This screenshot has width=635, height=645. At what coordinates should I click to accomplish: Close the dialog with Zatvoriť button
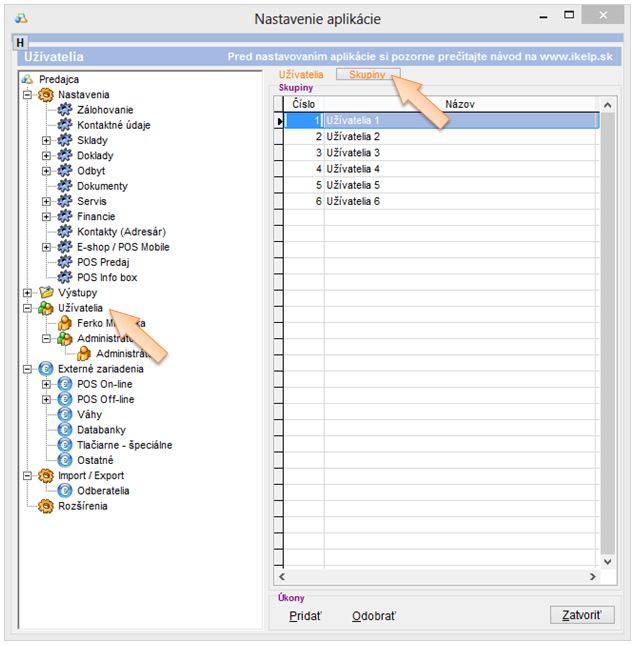point(581,615)
